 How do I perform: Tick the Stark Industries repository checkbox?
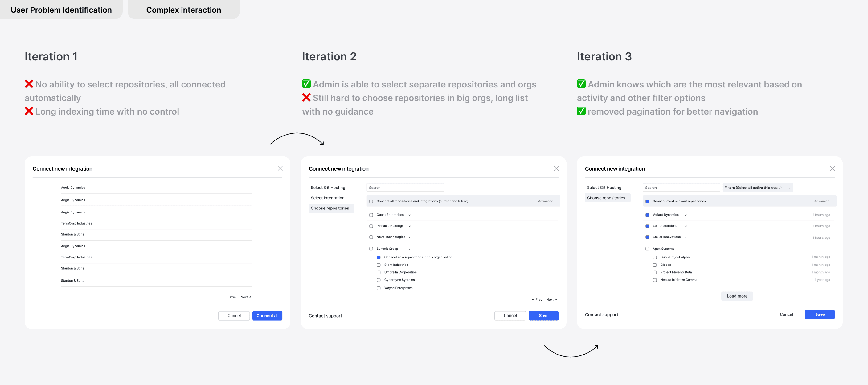tap(379, 265)
